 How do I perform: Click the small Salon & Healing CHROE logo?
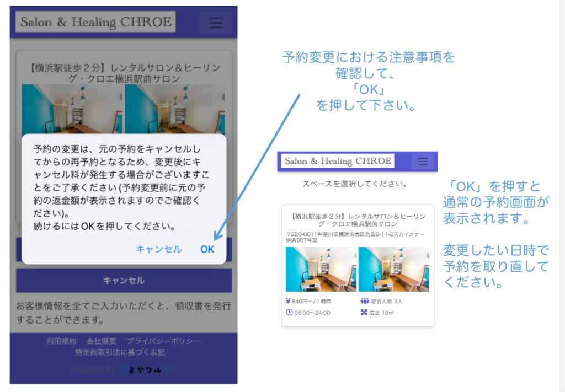point(338,161)
